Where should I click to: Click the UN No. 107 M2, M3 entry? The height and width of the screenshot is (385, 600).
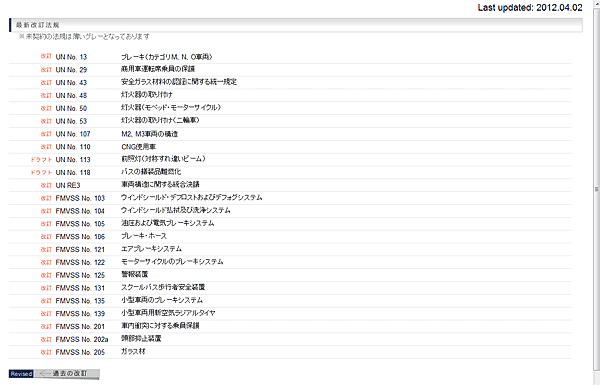(290, 134)
